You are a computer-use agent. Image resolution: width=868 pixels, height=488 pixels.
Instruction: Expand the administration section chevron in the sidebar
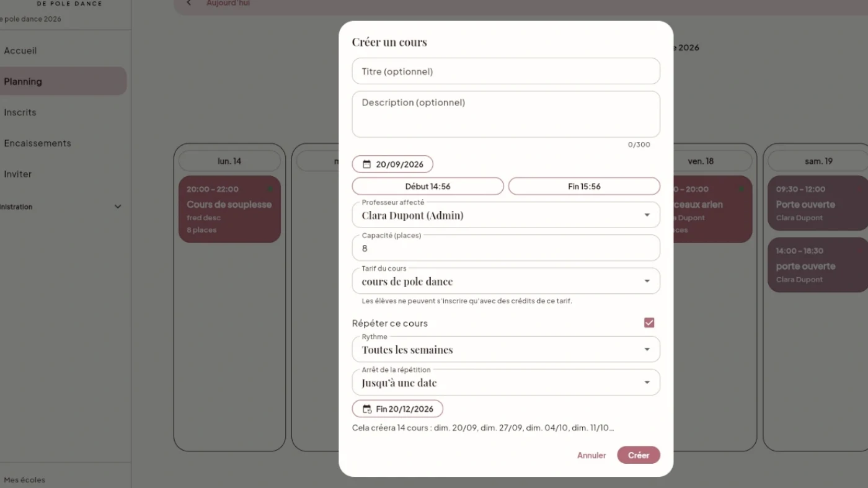(x=118, y=206)
